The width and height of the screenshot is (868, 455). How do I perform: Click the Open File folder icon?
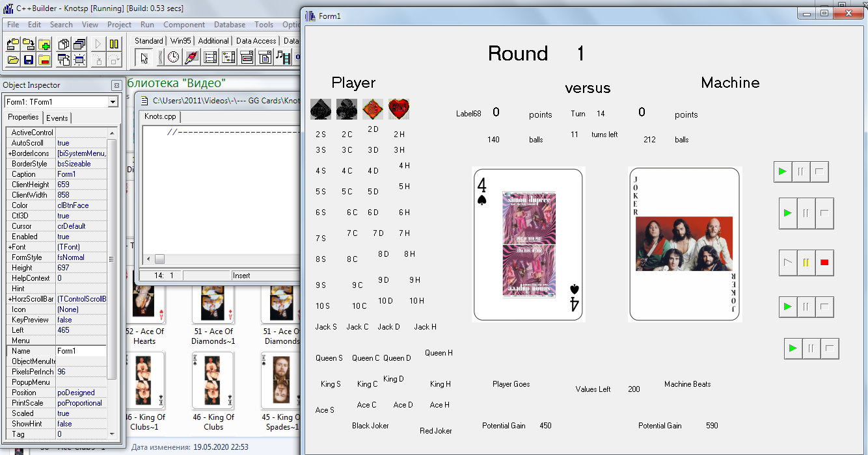[13, 60]
